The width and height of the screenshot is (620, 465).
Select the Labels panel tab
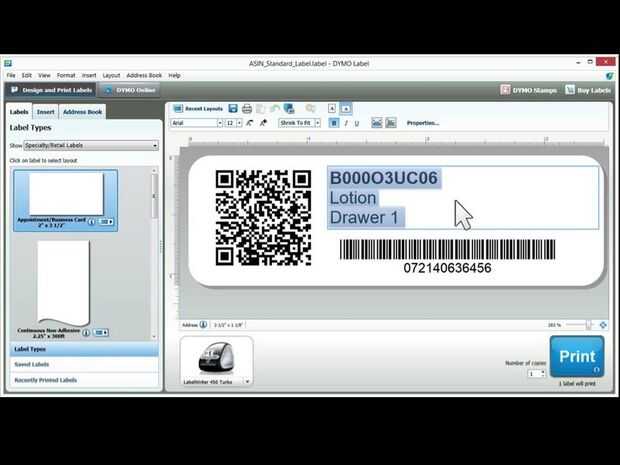(x=19, y=112)
